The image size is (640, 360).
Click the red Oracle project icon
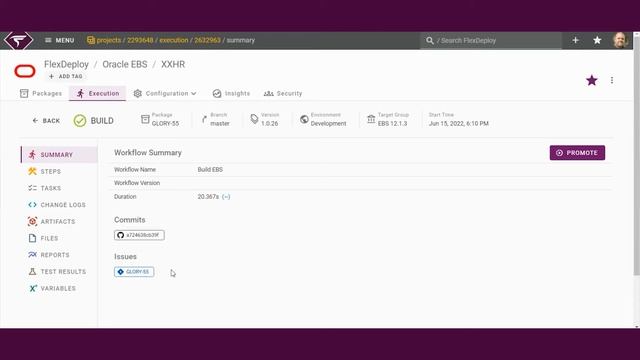click(x=25, y=71)
